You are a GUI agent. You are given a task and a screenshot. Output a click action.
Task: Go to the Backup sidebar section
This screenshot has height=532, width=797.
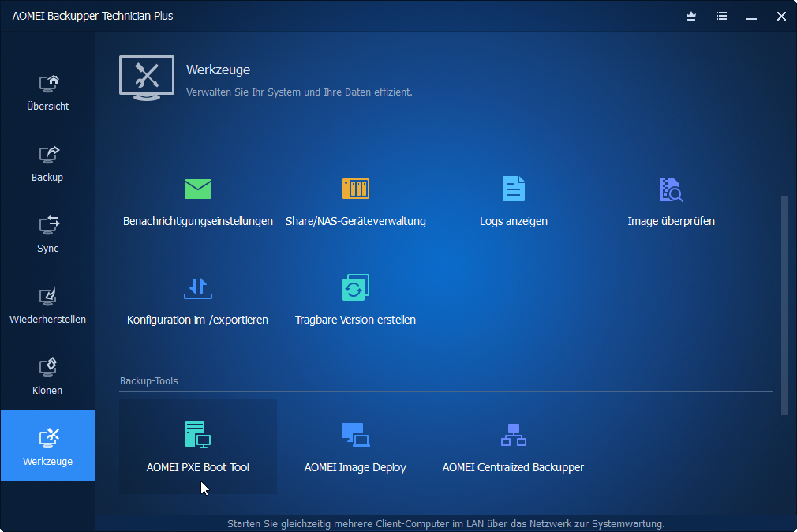click(x=48, y=164)
